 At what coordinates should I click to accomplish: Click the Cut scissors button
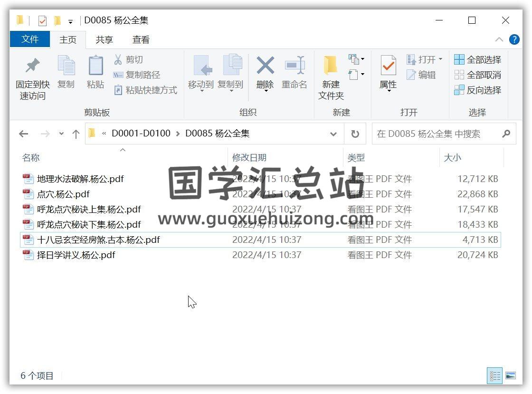128,60
